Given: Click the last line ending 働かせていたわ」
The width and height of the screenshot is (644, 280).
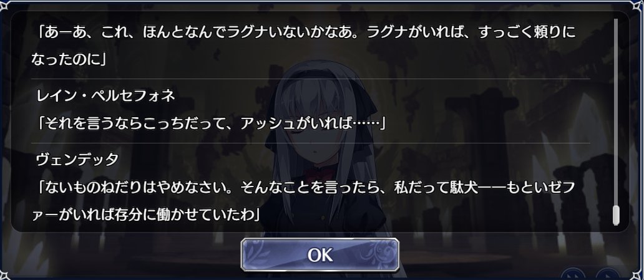Looking at the screenshot, I should 147,214.
